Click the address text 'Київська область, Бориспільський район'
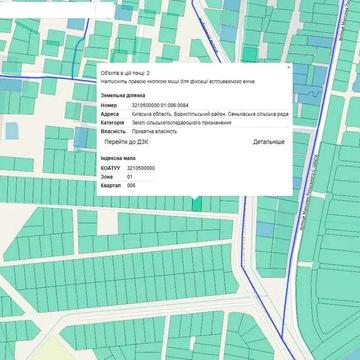Screen dimensions: 360x360 [179, 114]
